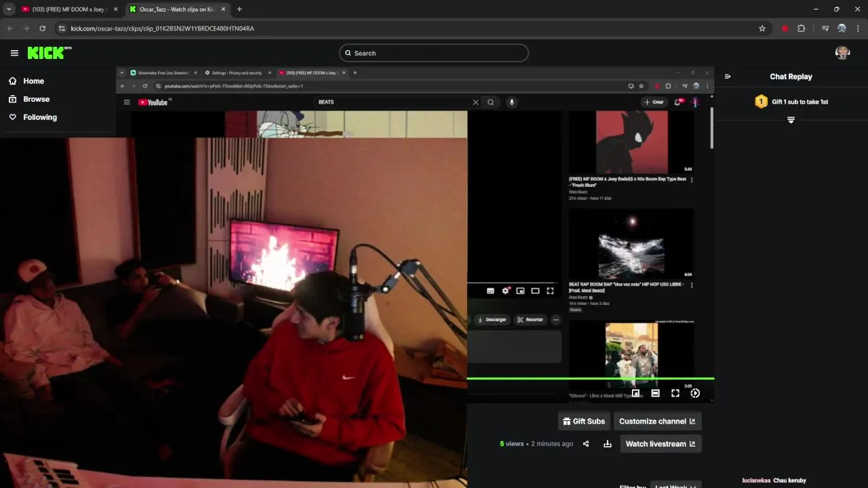Open Chrome media controls icon
The width and height of the screenshot is (868, 488).
pos(825,28)
